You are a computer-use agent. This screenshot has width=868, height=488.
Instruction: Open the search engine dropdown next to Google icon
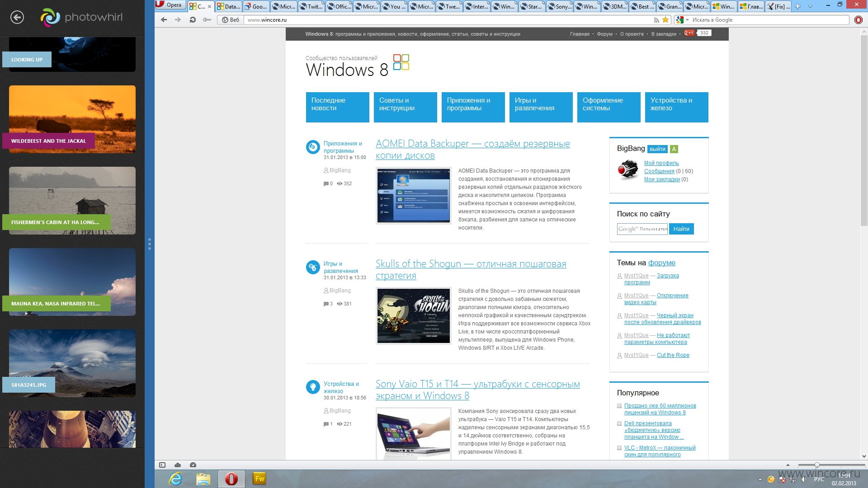point(687,20)
